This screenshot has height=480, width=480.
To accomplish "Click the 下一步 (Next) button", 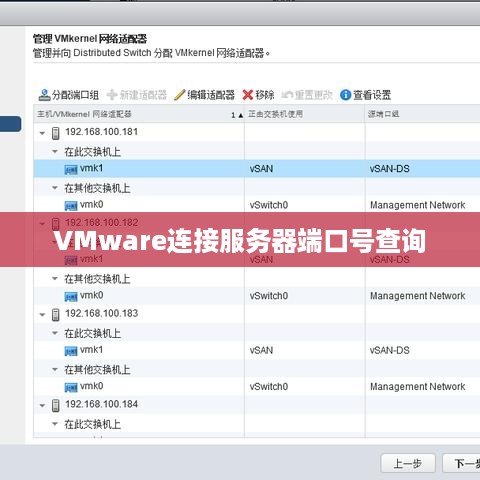I will coord(461,463).
